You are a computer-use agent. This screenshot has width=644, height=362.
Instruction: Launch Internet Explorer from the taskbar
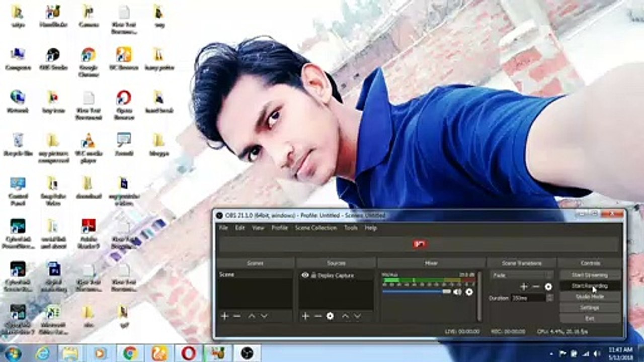tap(42, 353)
